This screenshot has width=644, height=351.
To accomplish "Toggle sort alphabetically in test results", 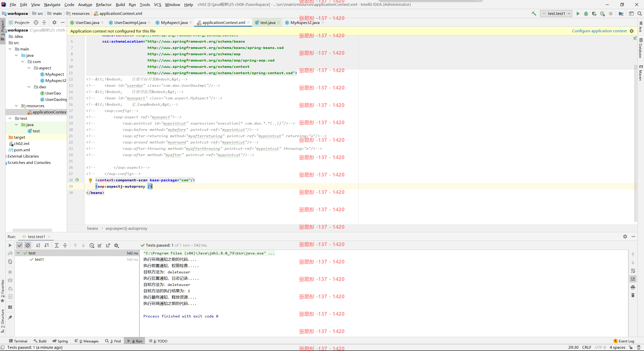I will point(38,245).
